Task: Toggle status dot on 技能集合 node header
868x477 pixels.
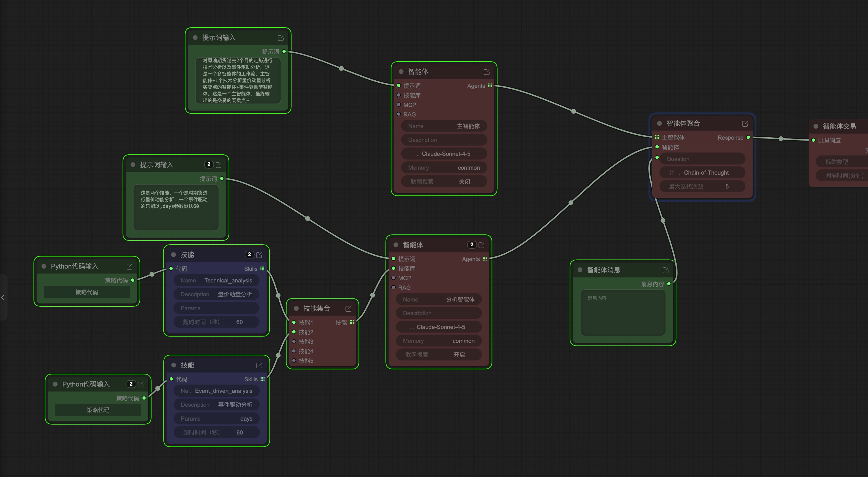Action: [x=296, y=308]
